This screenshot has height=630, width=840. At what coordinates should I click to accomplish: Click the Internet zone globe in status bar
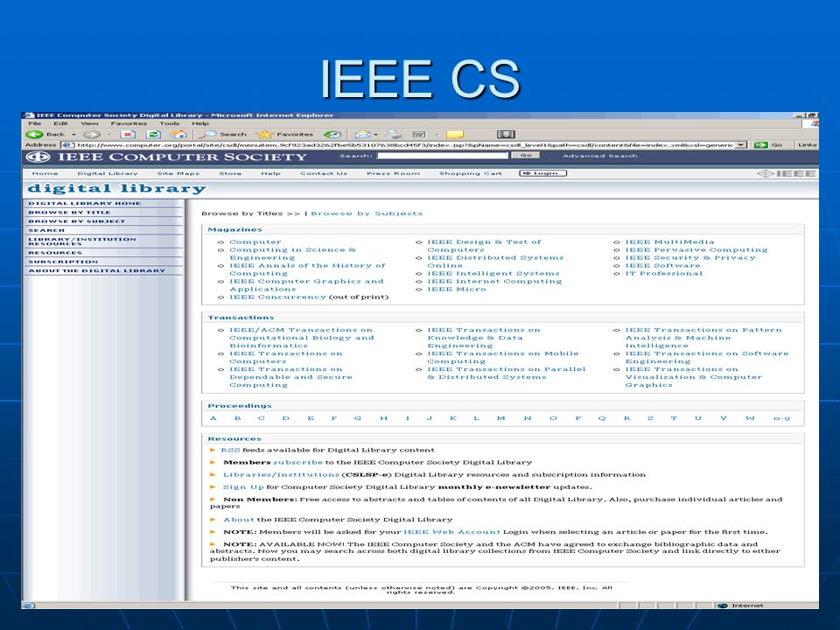tap(722, 605)
